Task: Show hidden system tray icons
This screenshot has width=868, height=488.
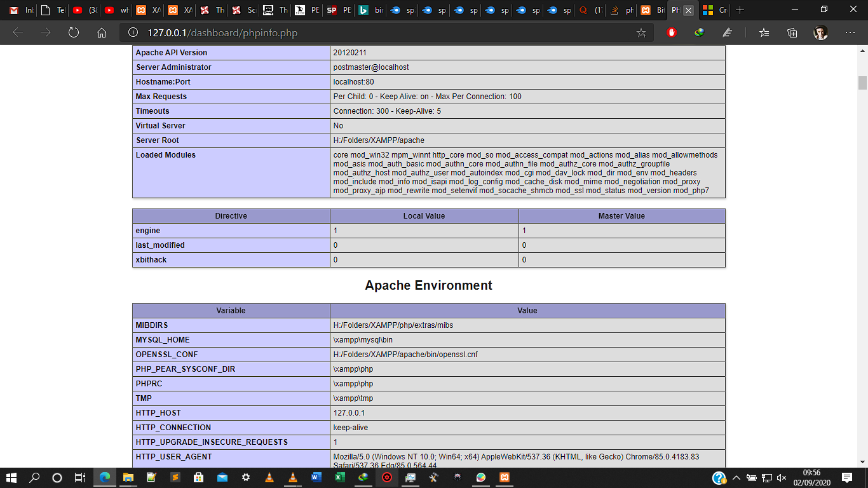Action: [736, 478]
